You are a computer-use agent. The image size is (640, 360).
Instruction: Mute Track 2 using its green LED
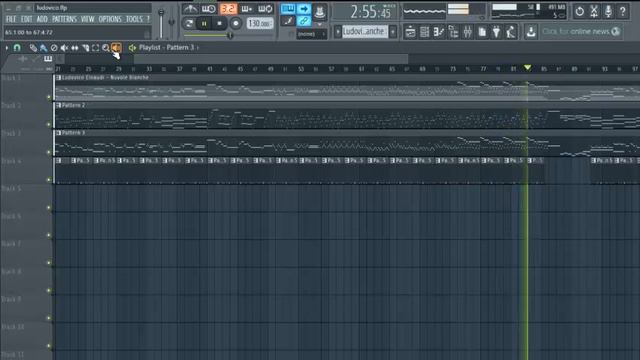click(x=49, y=124)
